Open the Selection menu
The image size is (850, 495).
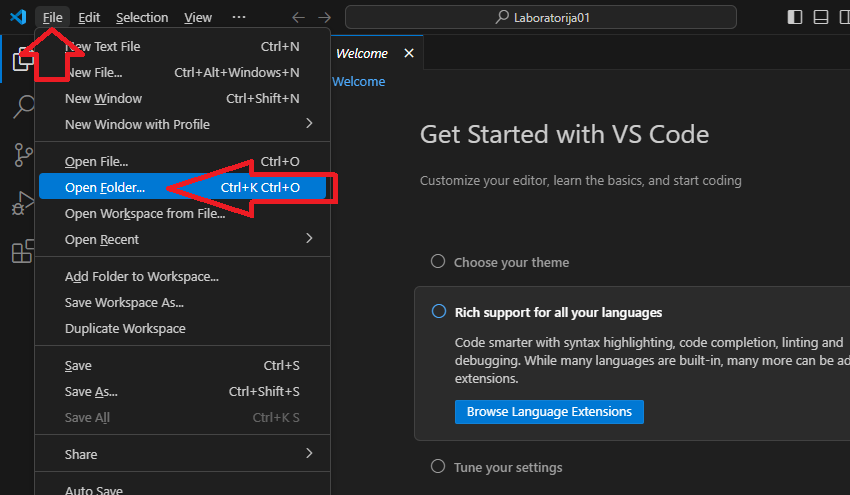pos(142,17)
